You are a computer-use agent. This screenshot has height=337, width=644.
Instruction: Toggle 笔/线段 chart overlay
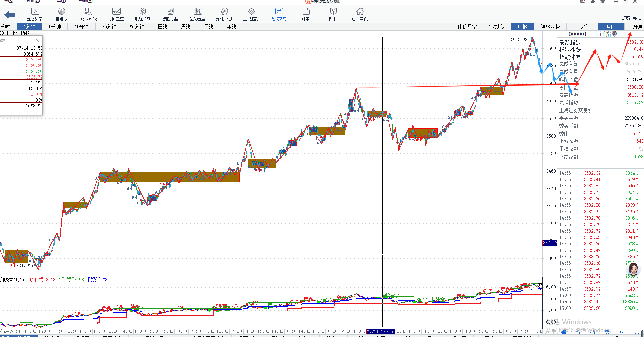click(496, 27)
